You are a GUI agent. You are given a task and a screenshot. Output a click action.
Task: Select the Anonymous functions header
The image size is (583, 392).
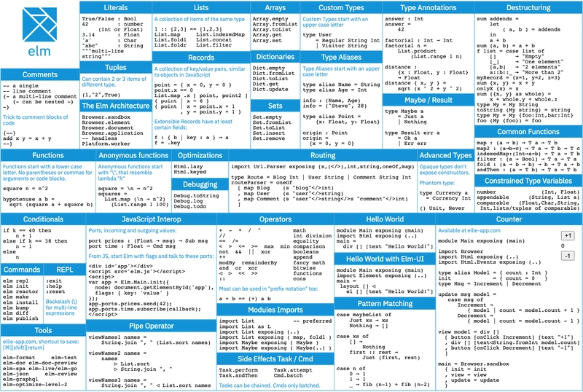pos(133,155)
